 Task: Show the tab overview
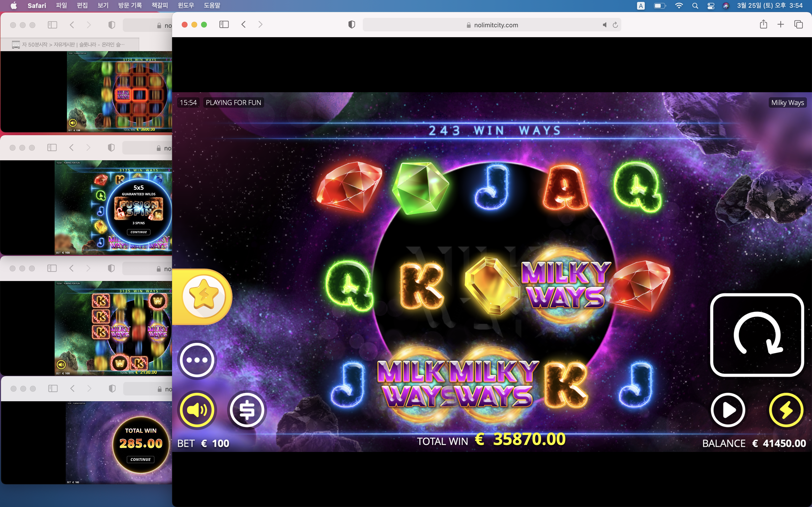point(798,24)
